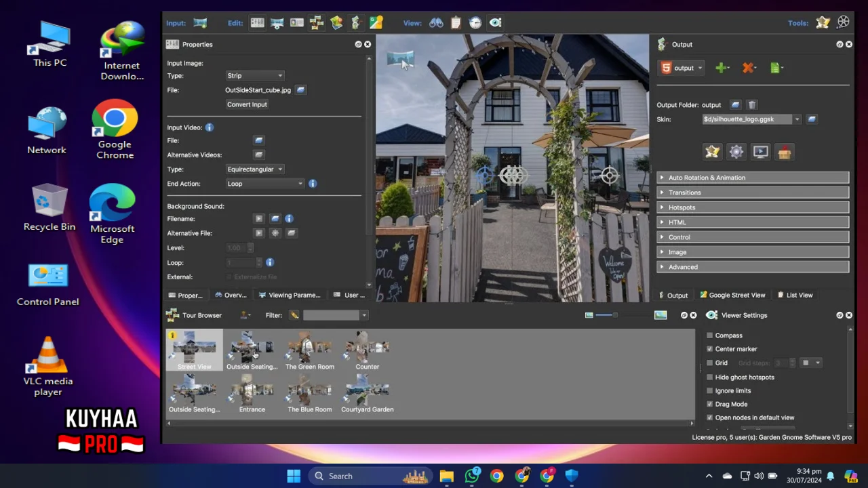Enable the Compass checkbox
The image size is (868, 488).
pyautogui.click(x=710, y=335)
